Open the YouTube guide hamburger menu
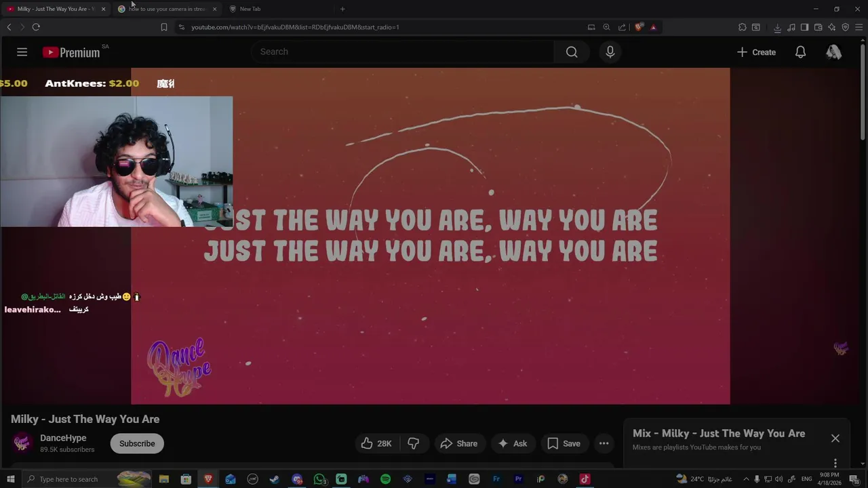The height and width of the screenshot is (488, 868). point(22,52)
